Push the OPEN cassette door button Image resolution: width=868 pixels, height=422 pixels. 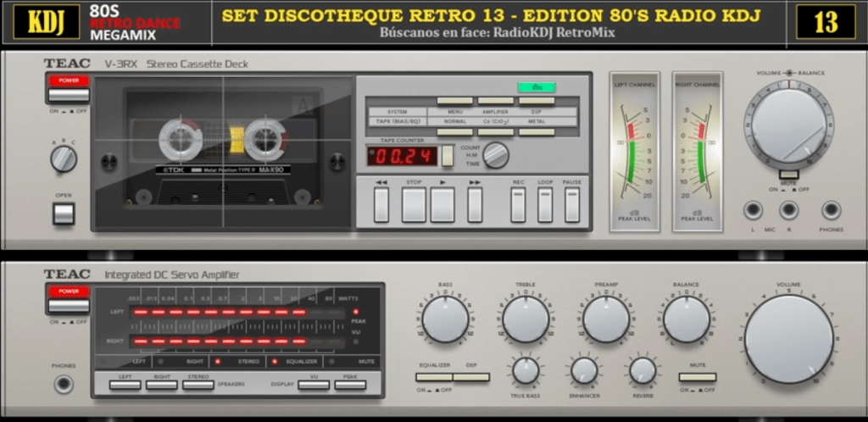[64, 214]
